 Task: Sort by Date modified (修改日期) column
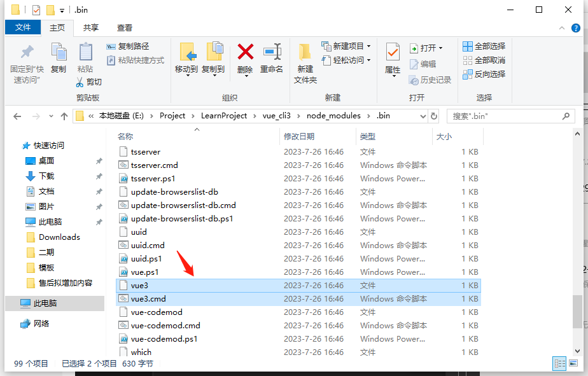point(318,136)
